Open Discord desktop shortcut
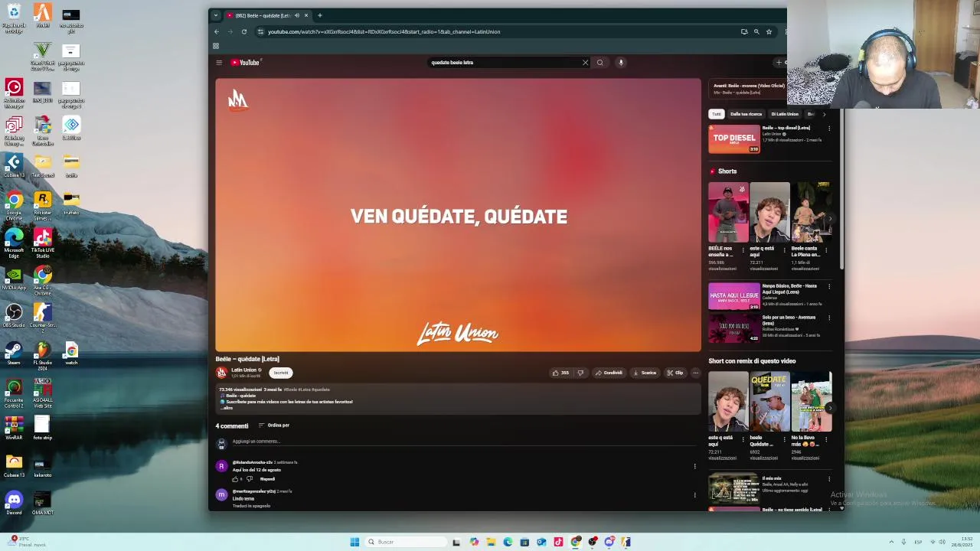The image size is (980, 551). pos(14,502)
